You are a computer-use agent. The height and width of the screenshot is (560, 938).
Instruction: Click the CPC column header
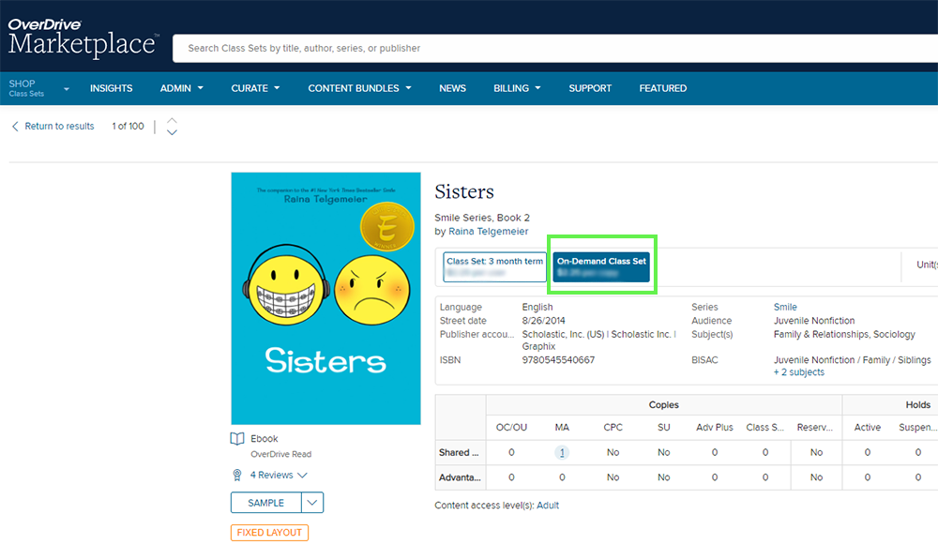[613, 427]
